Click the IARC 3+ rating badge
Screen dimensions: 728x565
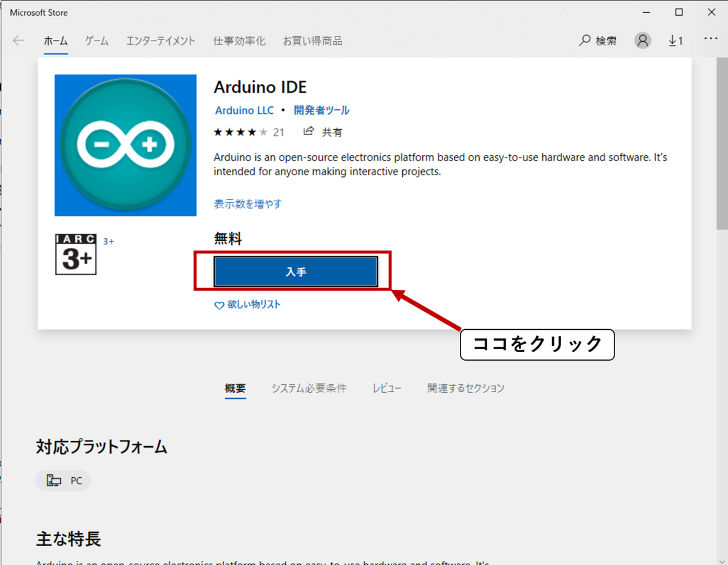(x=76, y=254)
